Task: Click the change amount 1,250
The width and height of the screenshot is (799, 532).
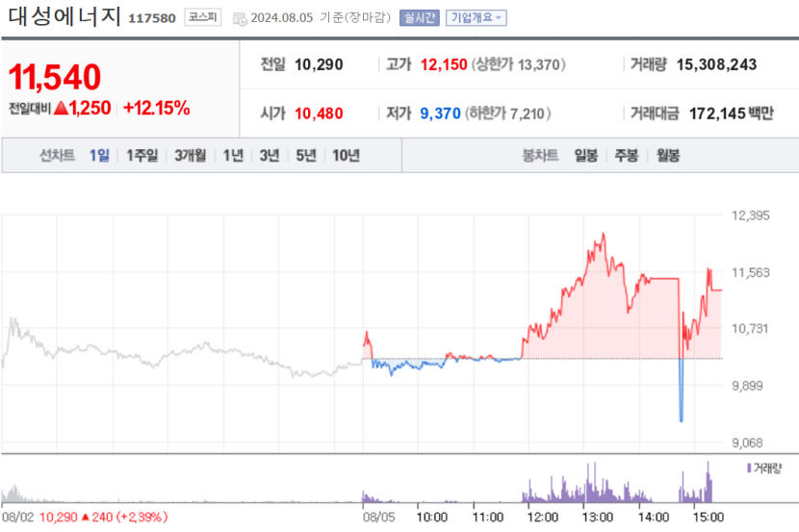Action: 90,108
